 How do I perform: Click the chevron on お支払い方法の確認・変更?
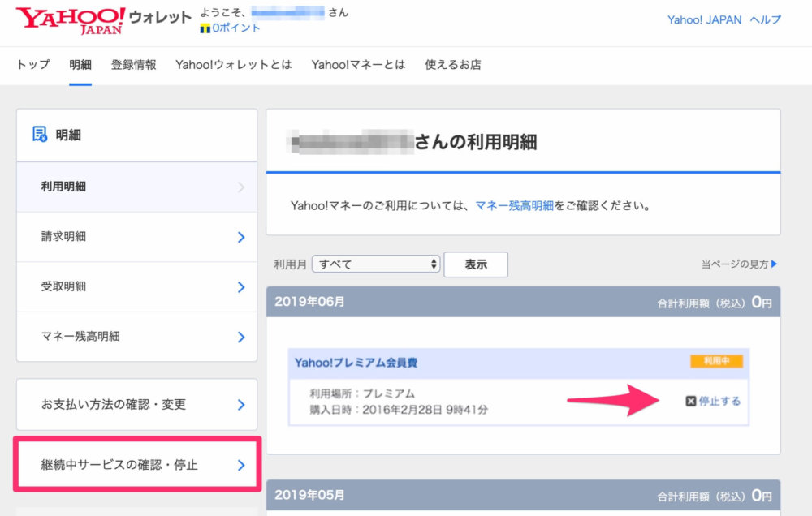point(241,405)
